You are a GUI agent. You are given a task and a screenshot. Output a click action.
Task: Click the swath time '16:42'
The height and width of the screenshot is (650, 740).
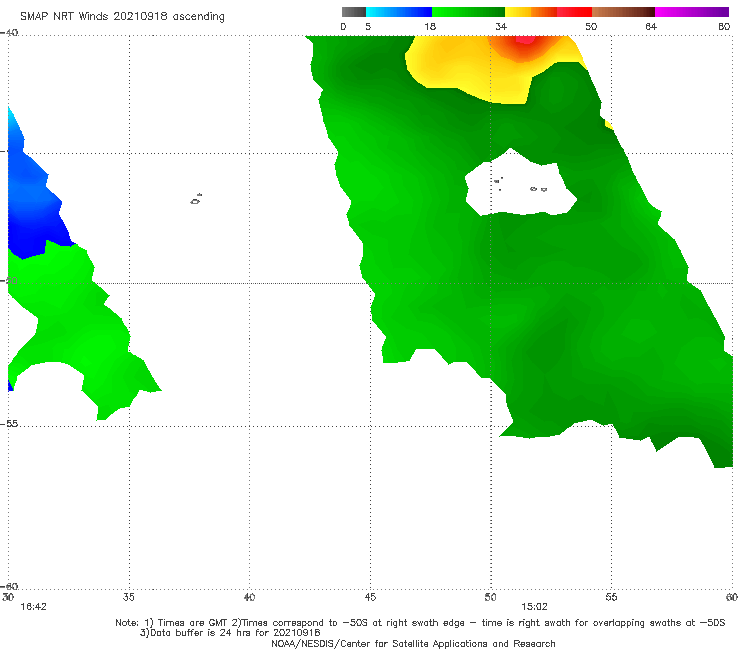(33, 607)
